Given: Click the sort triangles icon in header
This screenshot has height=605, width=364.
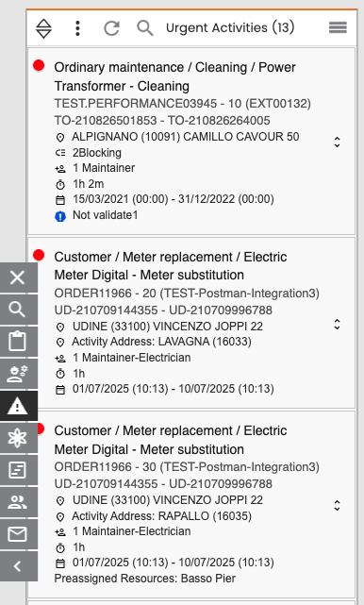Looking at the screenshot, I should (43, 28).
